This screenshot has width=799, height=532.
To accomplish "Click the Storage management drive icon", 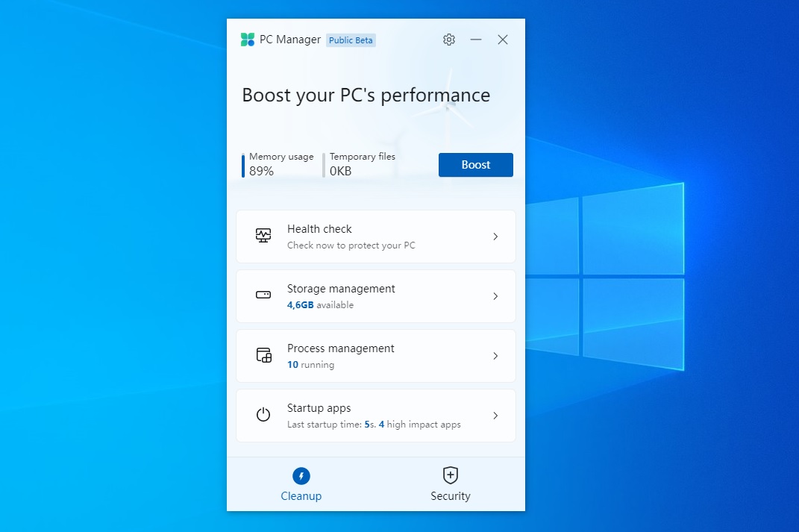I will 263,295.
